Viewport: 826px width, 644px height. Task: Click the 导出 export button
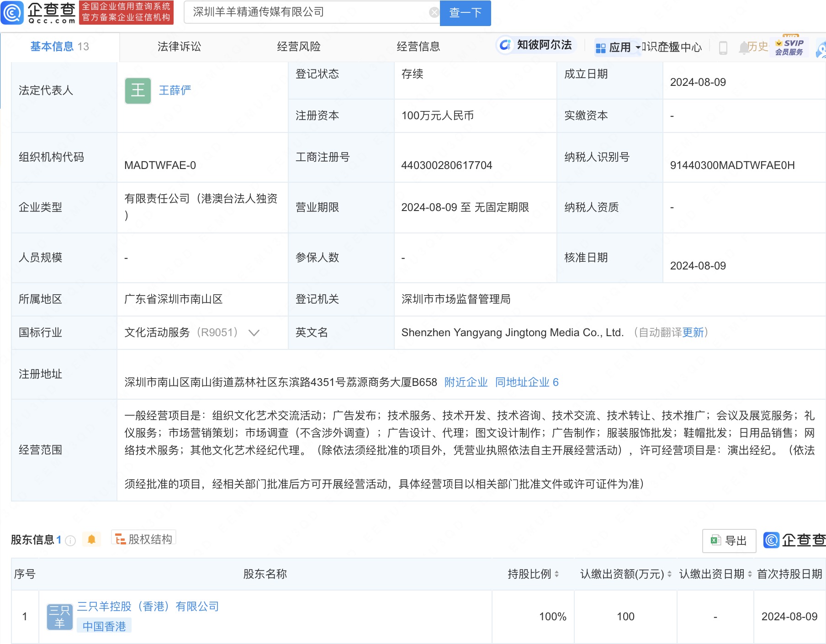tap(729, 541)
